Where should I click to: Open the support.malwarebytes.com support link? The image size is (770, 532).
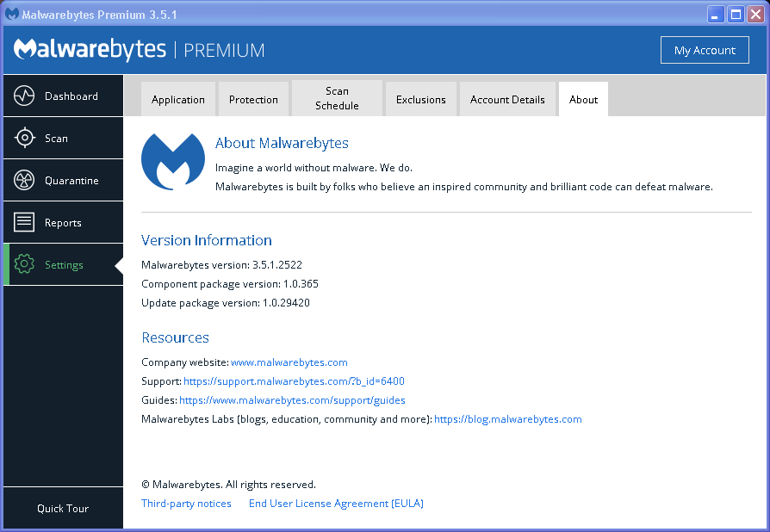point(295,381)
